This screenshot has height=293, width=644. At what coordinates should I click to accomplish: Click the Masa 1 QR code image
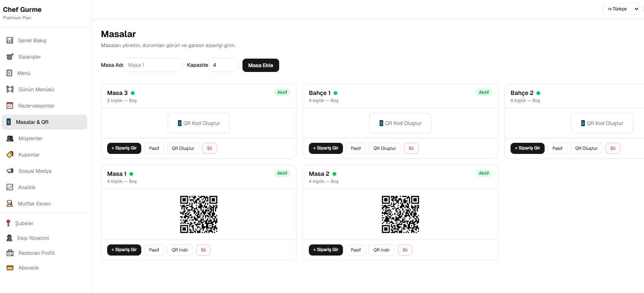pos(199,214)
